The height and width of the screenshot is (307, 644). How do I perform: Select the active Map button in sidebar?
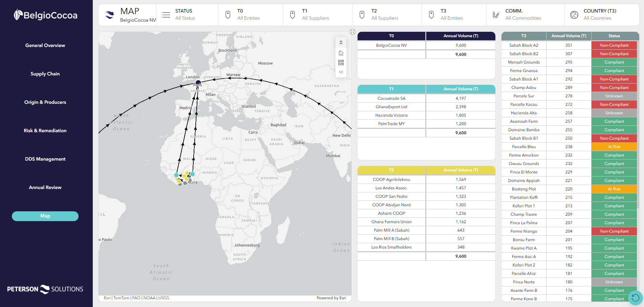pyautogui.click(x=45, y=216)
